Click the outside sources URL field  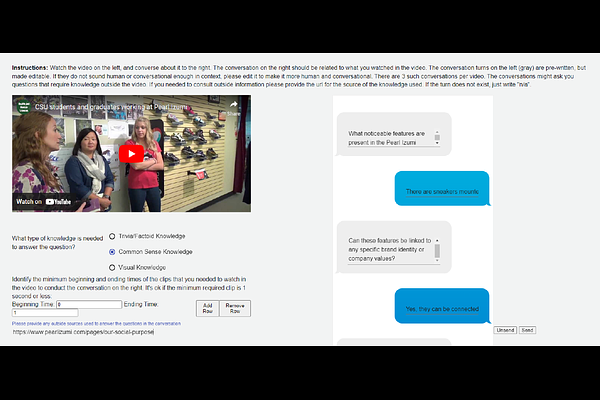83,332
